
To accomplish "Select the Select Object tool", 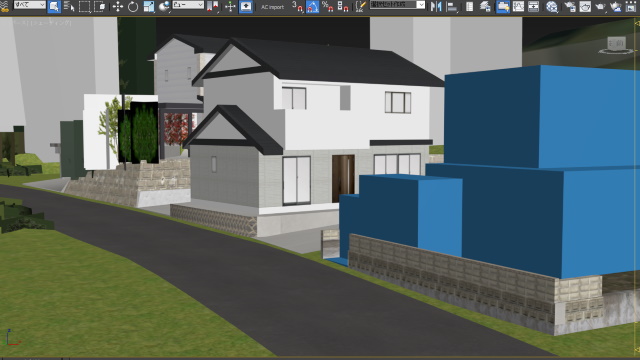I will point(54,7).
